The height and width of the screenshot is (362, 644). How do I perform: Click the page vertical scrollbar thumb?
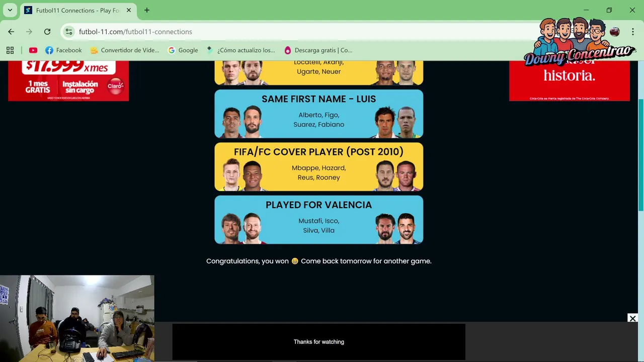[x=640, y=155]
